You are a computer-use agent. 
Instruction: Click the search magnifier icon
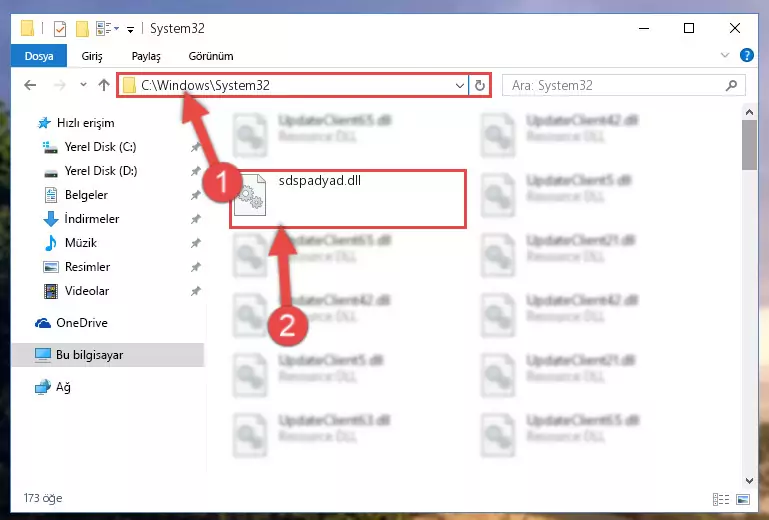pyautogui.click(x=731, y=86)
